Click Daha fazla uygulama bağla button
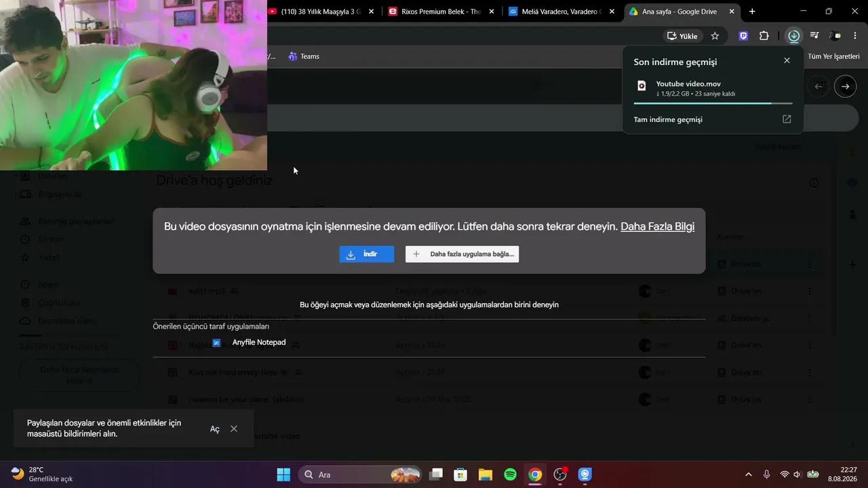 click(462, 254)
